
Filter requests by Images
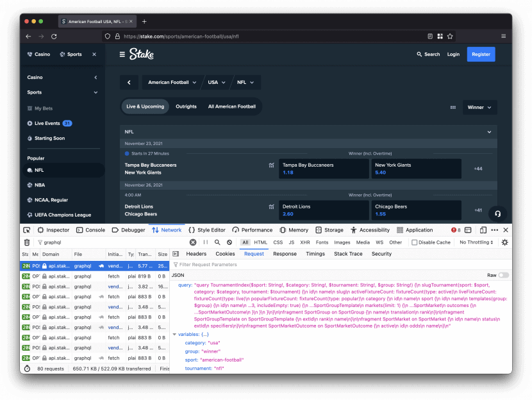[x=342, y=242]
